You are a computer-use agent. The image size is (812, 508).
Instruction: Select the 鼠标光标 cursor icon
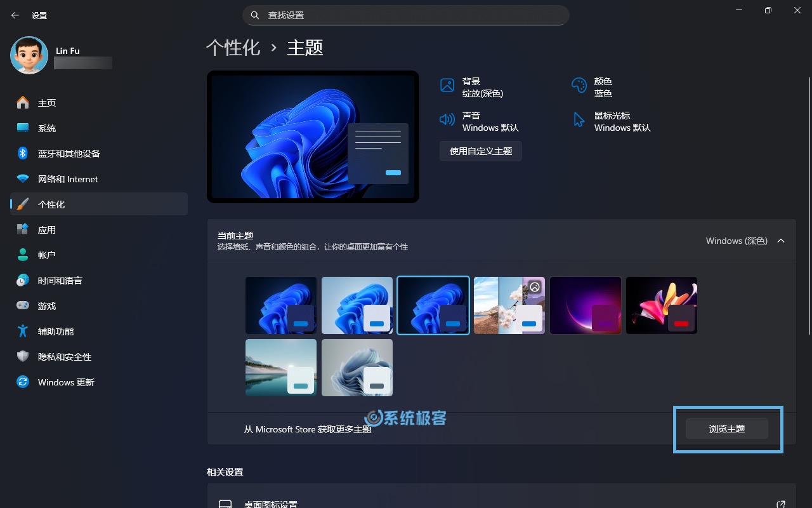click(578, 119)
